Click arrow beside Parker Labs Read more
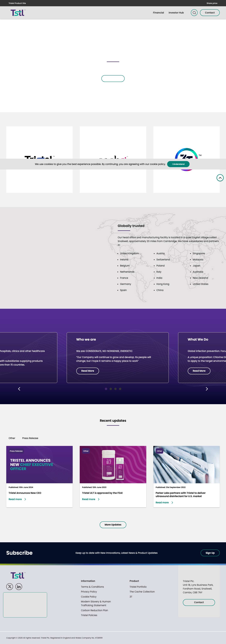Image resolution: width=226 pixels, height=644 pixels. click(x=172, y=502)
